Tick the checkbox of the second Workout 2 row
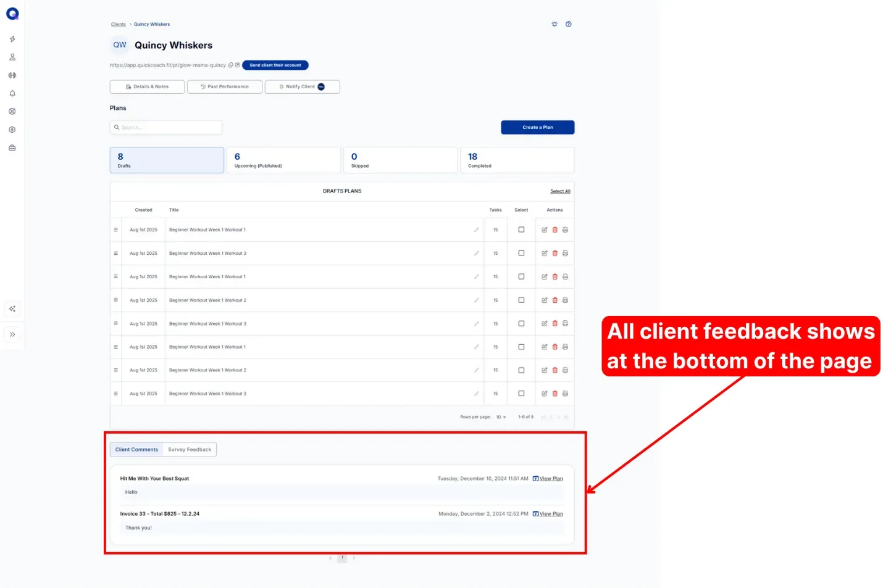 [521, 370]
